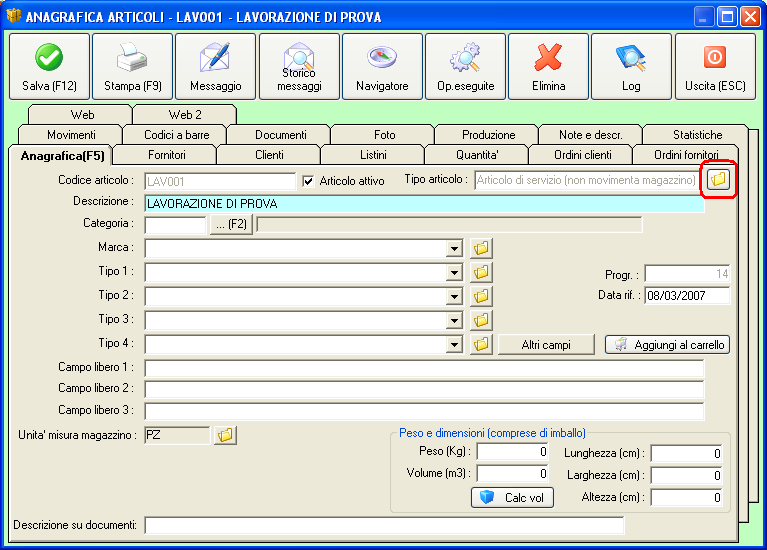Open folder icon beside Tipo 1
Image resolution: width=767 pixels, height=550 pixels.
point(481,272)
